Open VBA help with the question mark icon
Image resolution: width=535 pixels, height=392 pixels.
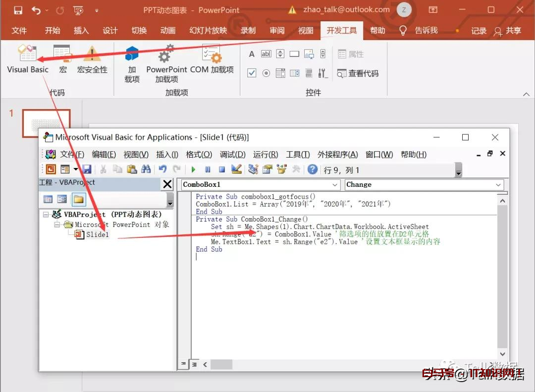click(312, 169)
